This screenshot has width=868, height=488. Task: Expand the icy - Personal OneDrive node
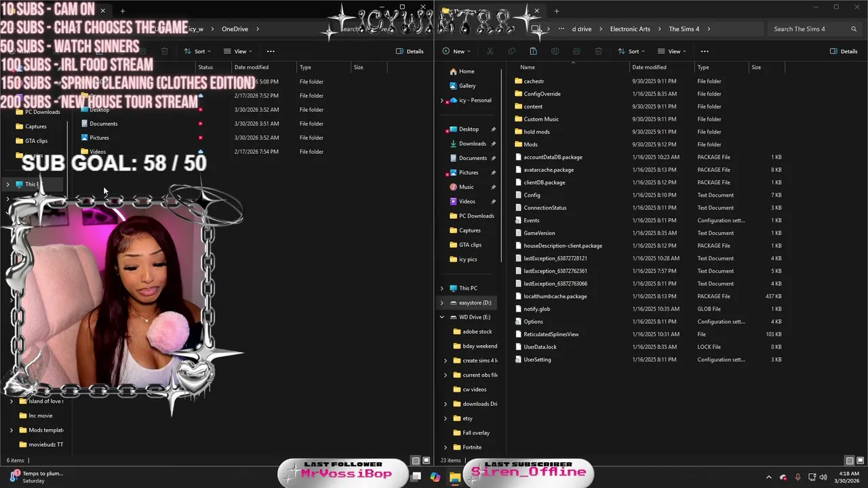pos(442,100)
